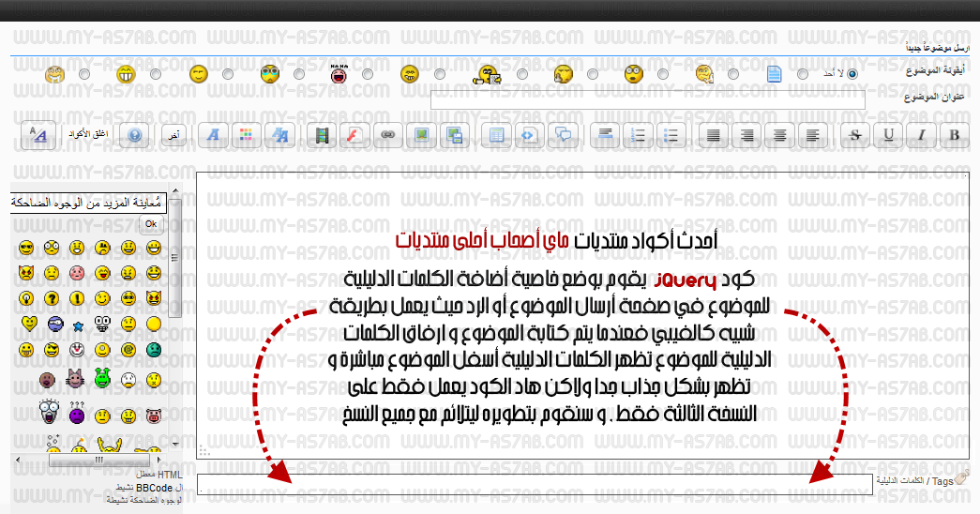Click smiley panel scroll up arrow
Screen dimensions: 980x514
[x=175, y=190]
